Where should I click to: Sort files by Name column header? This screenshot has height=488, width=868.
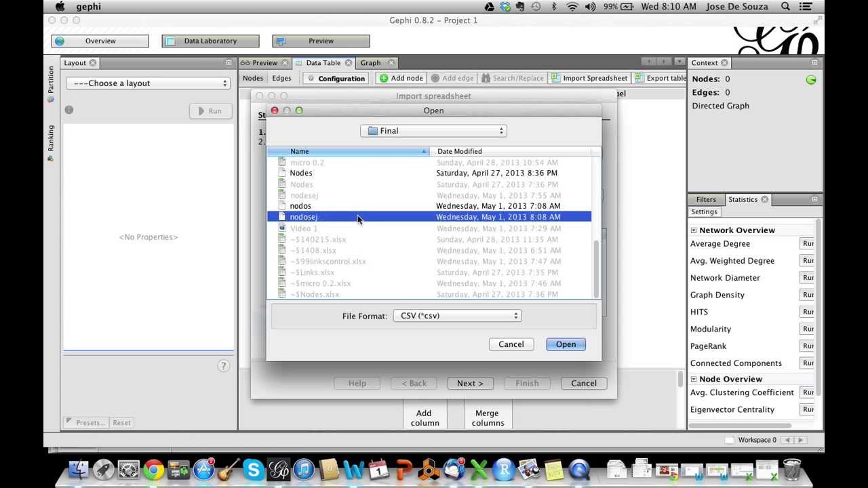pos(348,151)
